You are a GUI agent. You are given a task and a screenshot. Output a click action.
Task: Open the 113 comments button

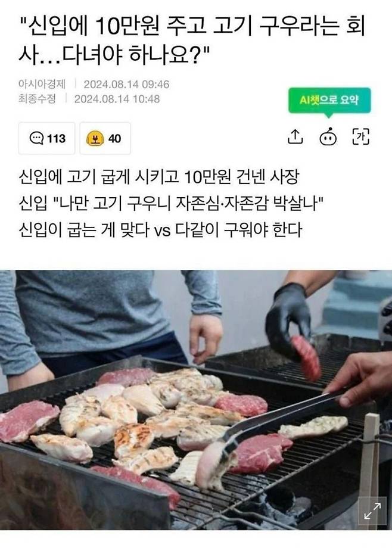(x=46, y=138)
